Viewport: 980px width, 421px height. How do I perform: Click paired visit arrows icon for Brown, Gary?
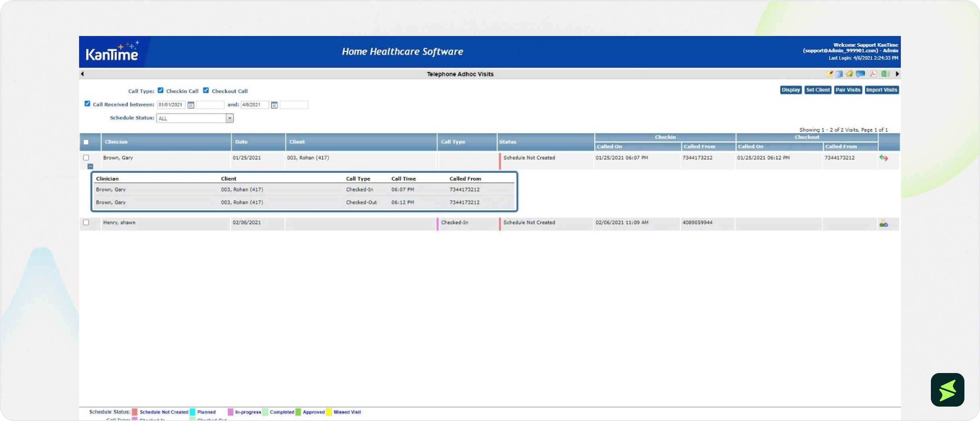883,158
